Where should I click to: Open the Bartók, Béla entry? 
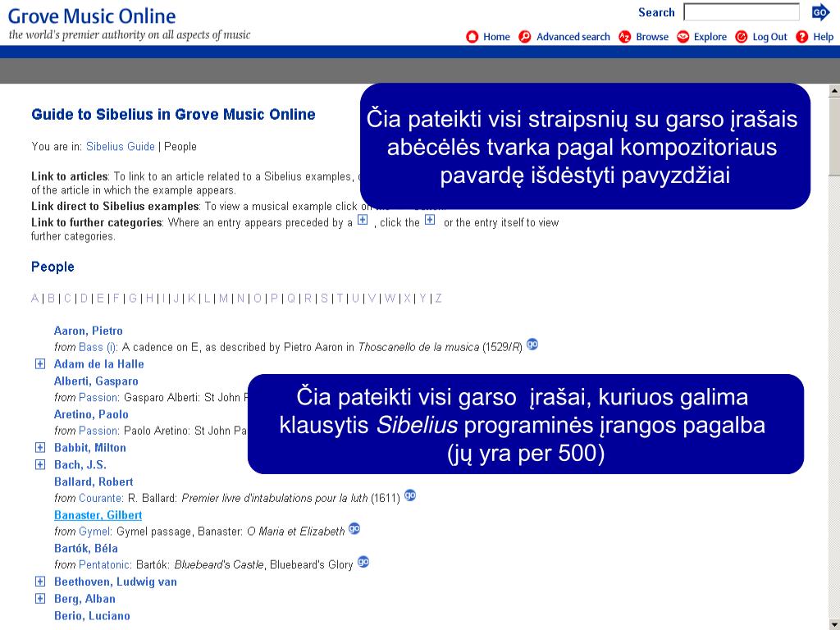(x=85, y=549)
